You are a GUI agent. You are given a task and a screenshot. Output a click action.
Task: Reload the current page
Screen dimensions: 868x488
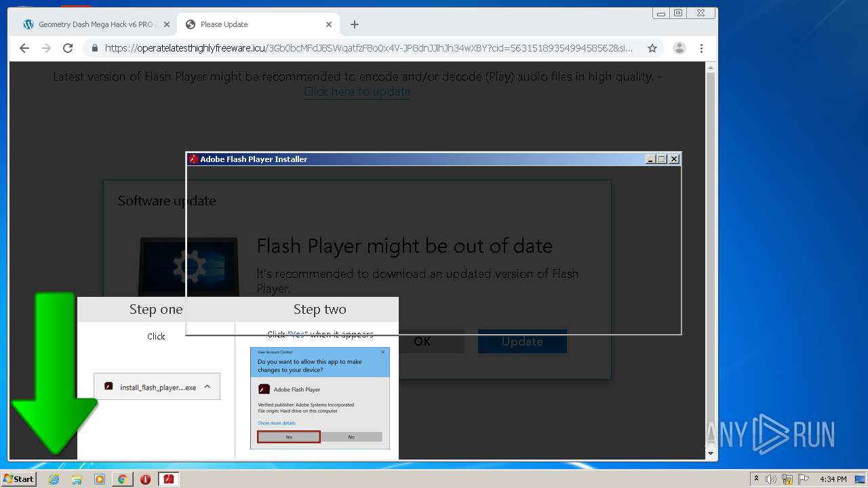point(68,48)
